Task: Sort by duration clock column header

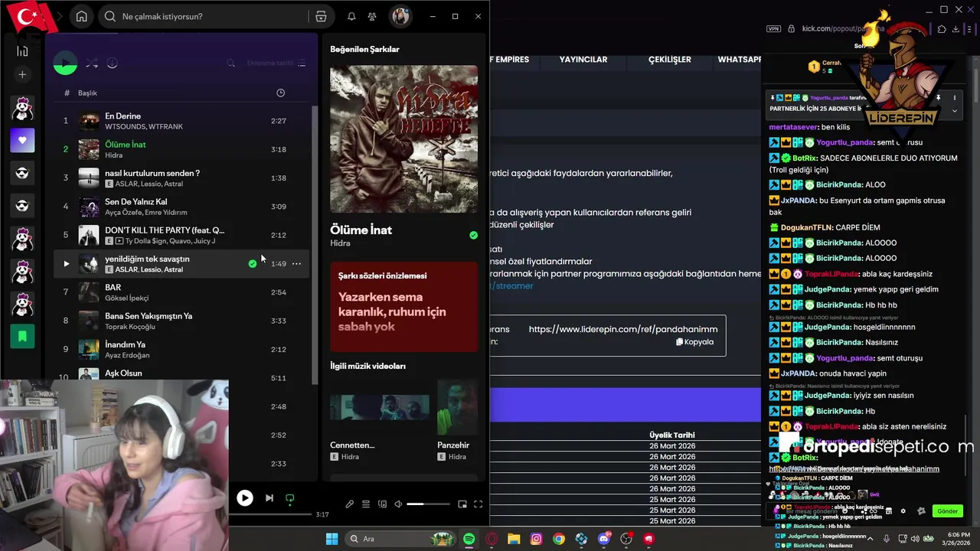Action: click(280, 93)
